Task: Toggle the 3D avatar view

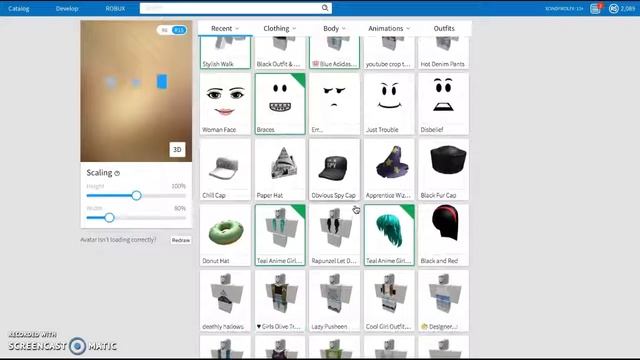Action: click(177, 150)
